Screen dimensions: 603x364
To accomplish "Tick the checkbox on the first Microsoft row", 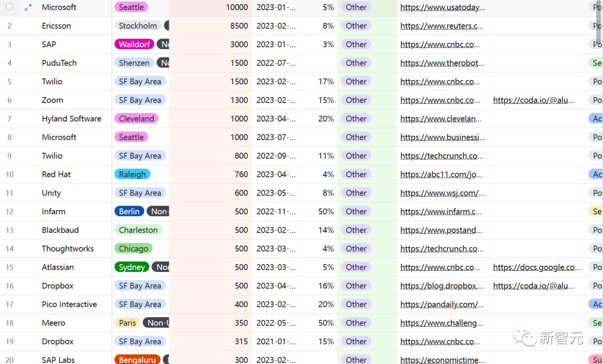I will pyautogui.click(x=9, y=7).
